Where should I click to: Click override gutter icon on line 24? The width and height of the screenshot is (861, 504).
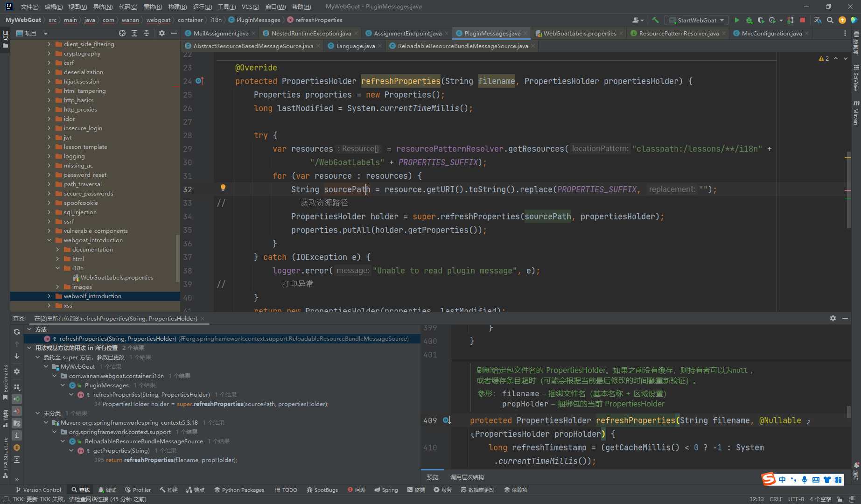coord(199,81)
